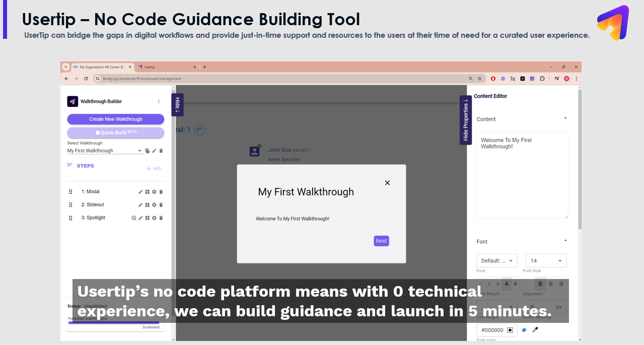The width and height of the screenshot is (644, 345).
Task: Delete the Slideout step
Action: 161,205
